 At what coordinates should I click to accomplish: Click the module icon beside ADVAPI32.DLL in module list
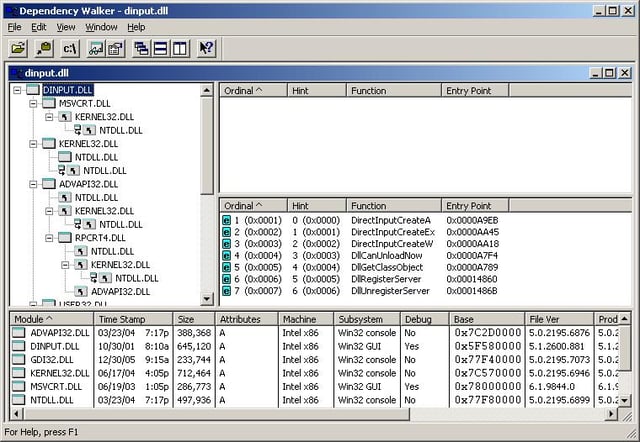18,333
